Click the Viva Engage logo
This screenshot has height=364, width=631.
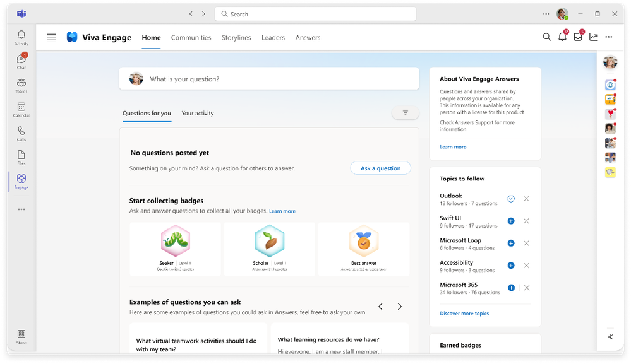click(x=72, y=37)
